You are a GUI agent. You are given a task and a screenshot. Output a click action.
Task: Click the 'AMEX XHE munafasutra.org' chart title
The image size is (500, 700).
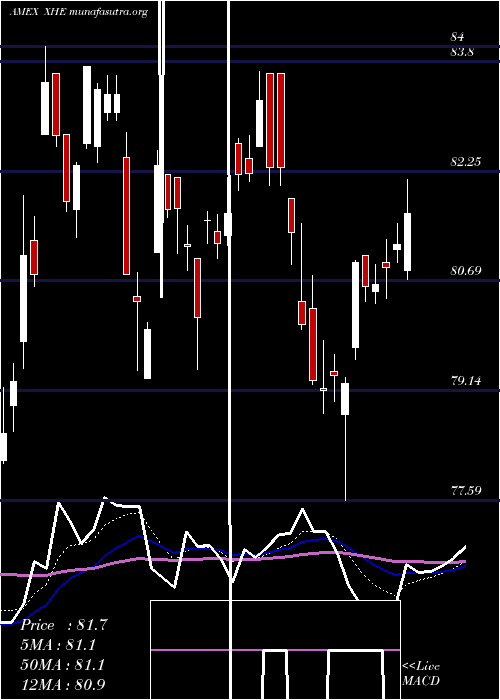coord(78,12)
